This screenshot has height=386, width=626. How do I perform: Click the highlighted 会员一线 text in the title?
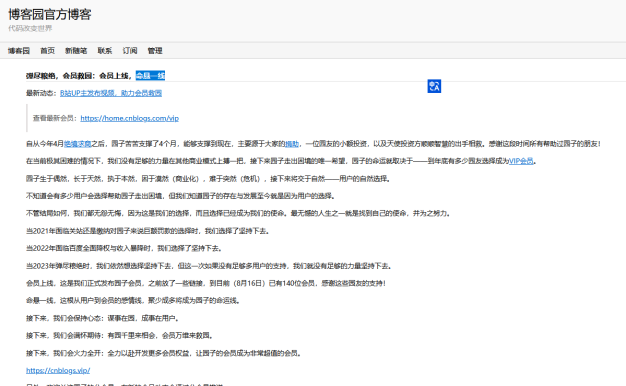click(x=150, y=76)
